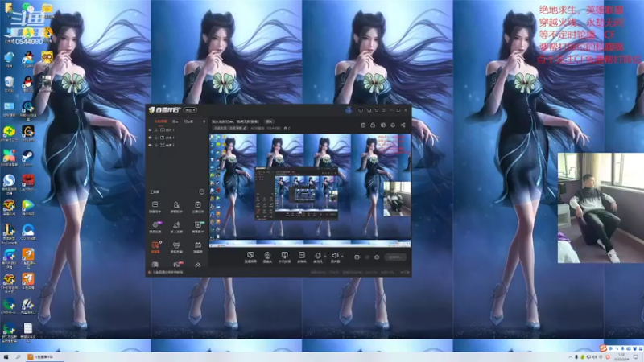Lock the fullscreen capture source row

click(156, 146)
